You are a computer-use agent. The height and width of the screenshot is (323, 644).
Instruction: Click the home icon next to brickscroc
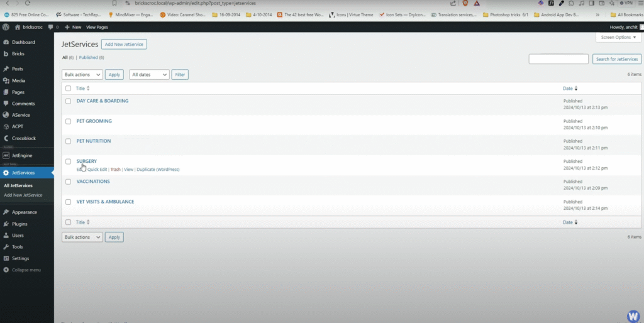(17, 27)
